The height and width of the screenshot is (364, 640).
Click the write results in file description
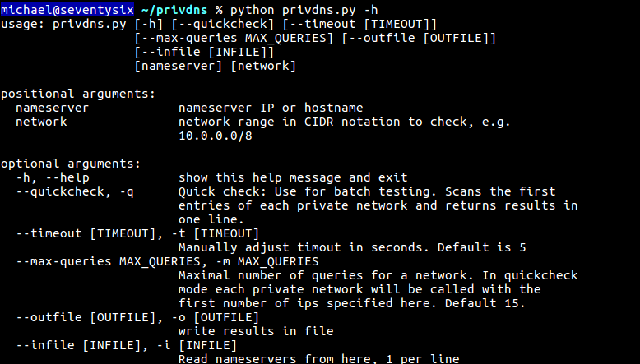coord(256,331)
